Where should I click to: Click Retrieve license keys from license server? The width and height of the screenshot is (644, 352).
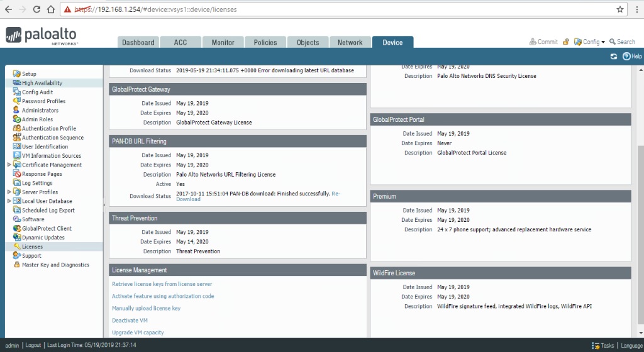(162, 284)
